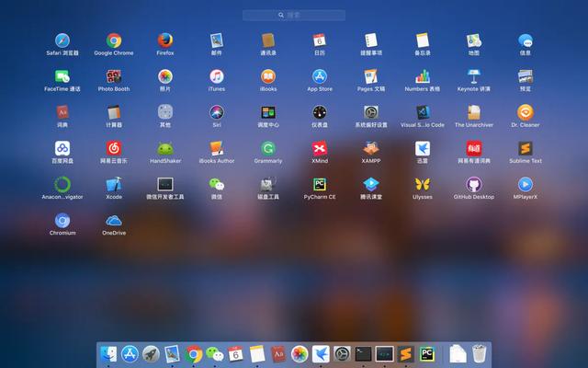Launch the Xcode app
The height and width of the screenshot is (368, 588).
click(114, 185)
